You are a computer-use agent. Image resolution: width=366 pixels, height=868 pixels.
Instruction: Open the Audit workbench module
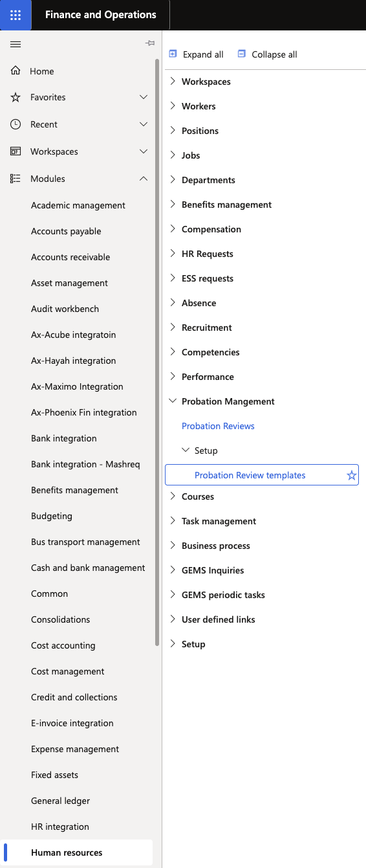pos(65,309)
